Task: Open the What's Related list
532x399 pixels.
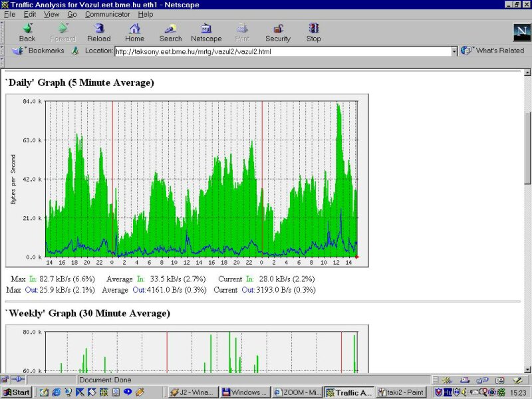Action: click(x=493, y=51)
